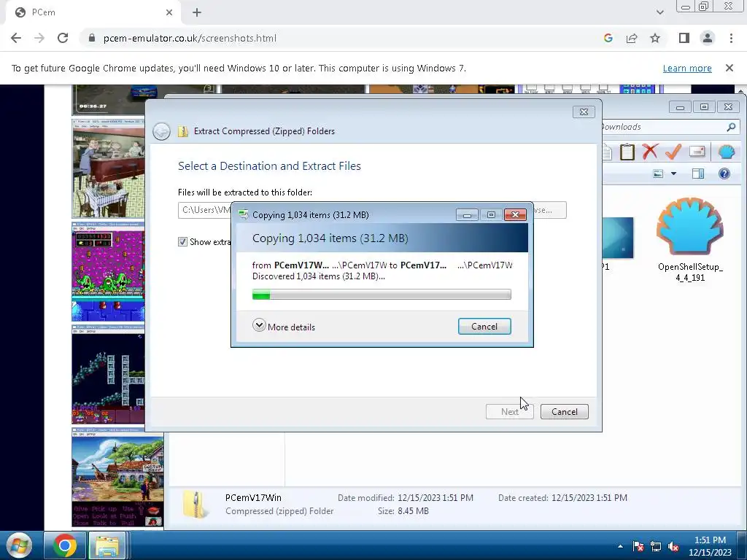Expand More details in the copy dialog
Image resolution: width=747 pixels, height=560 pixels.
(x=284, y=327)
